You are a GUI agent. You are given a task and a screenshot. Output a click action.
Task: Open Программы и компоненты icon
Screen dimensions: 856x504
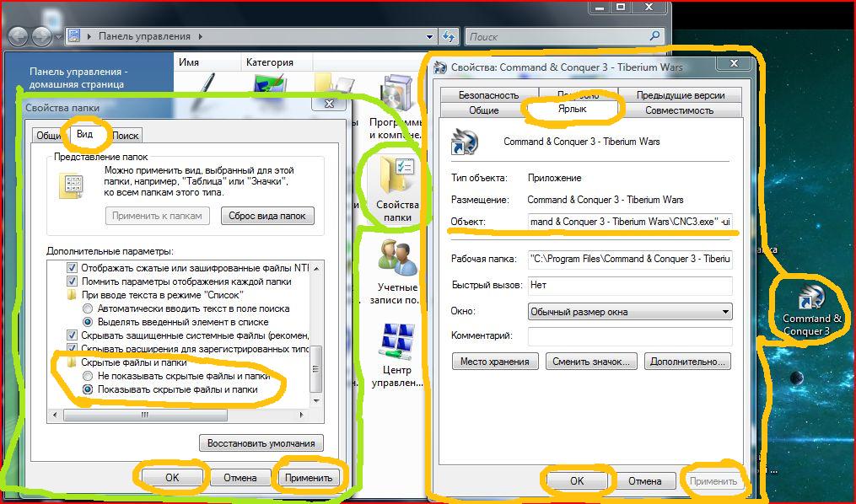[x=397, y=107]
